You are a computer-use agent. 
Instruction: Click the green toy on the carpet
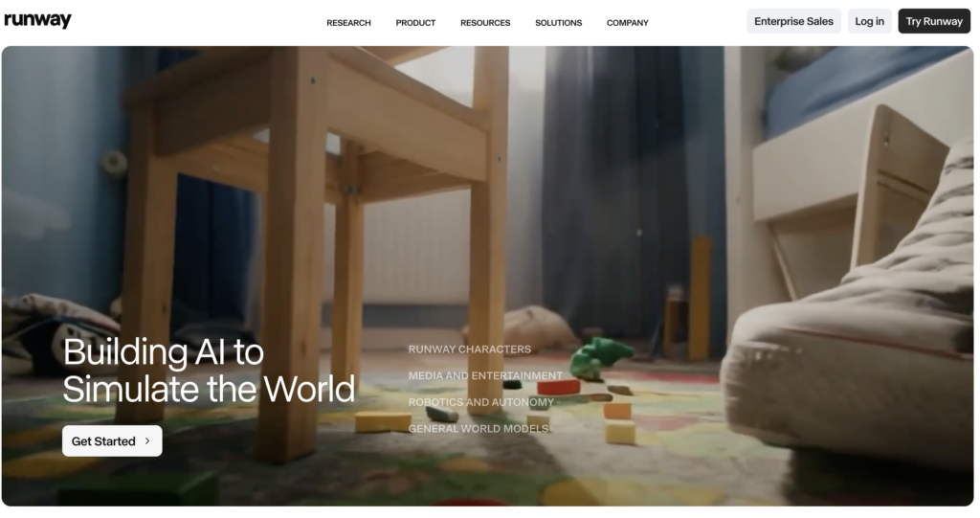pos(600,358)
